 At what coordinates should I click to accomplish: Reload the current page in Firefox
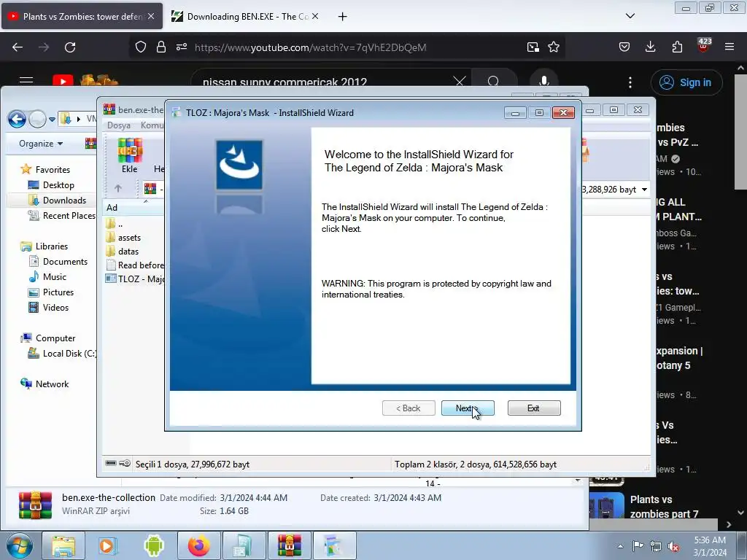tap(70, 47)
